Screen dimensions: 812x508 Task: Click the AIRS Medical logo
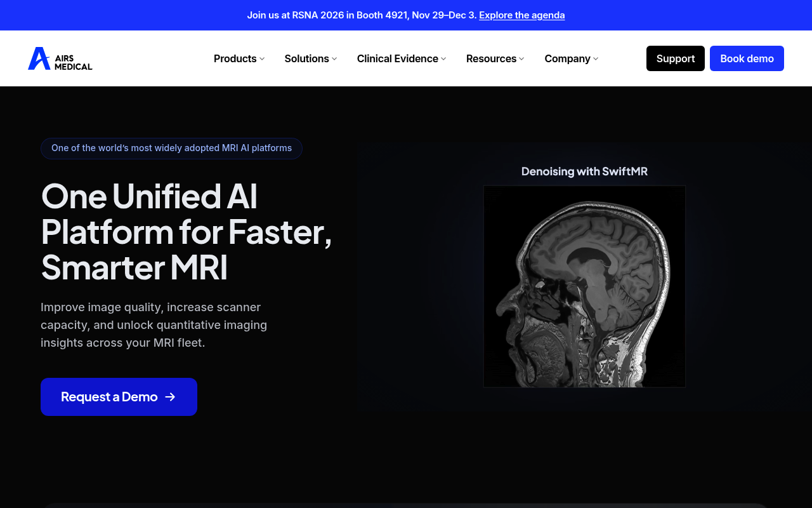60,58
